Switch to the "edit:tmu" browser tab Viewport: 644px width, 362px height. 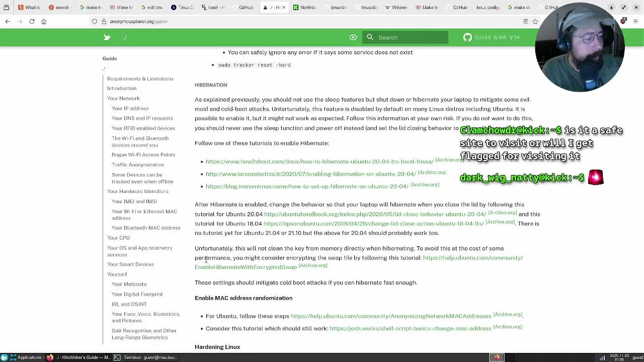point(152,8)
